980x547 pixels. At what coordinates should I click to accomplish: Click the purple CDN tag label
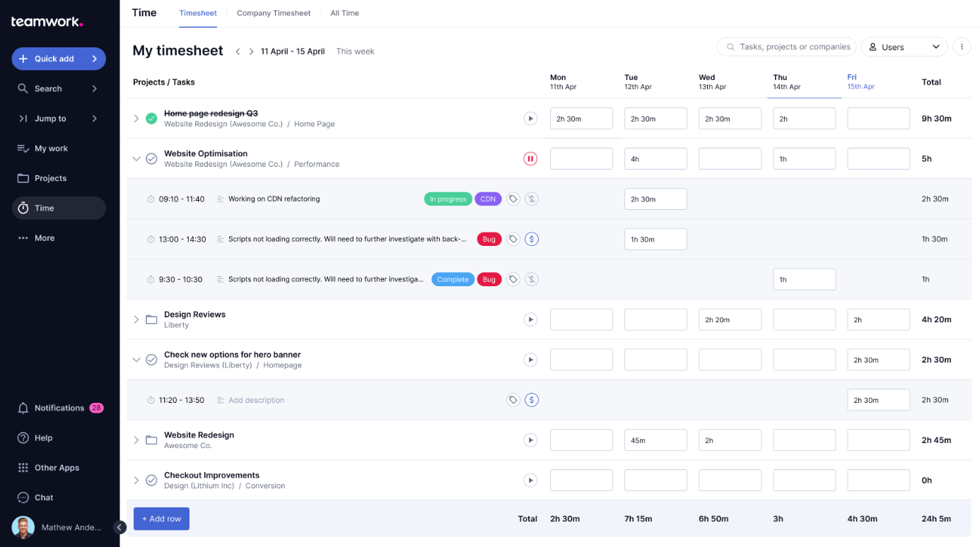coord(488,199)
